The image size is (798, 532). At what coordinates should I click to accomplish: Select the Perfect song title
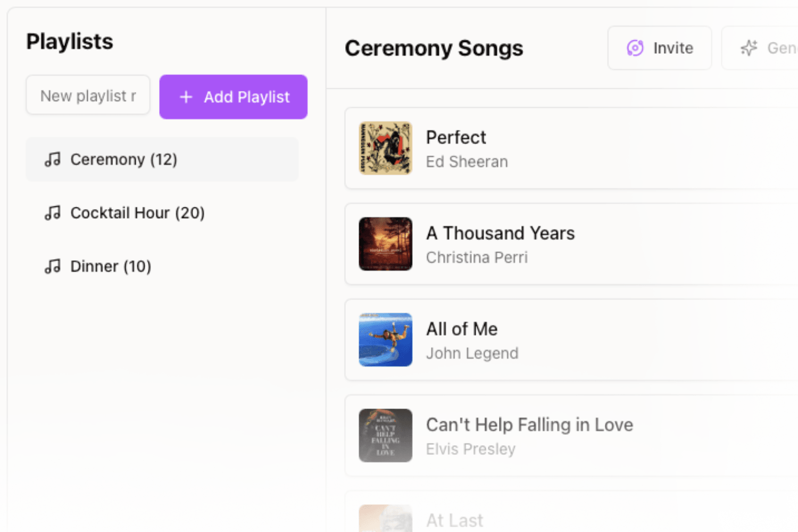pyautogui.click(x=456, y=137)
